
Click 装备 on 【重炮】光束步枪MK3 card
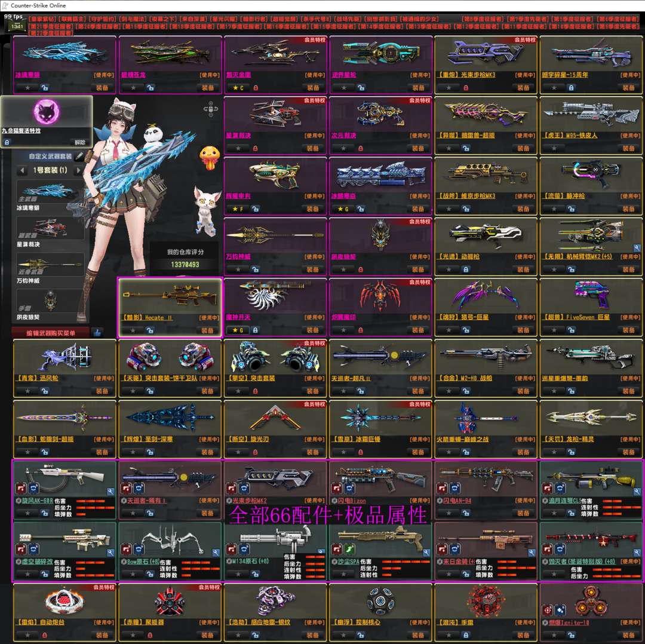[523, 88]
